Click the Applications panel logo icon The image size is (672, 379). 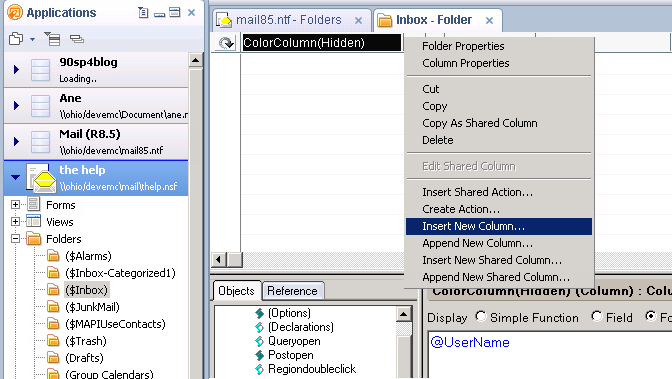15,12
